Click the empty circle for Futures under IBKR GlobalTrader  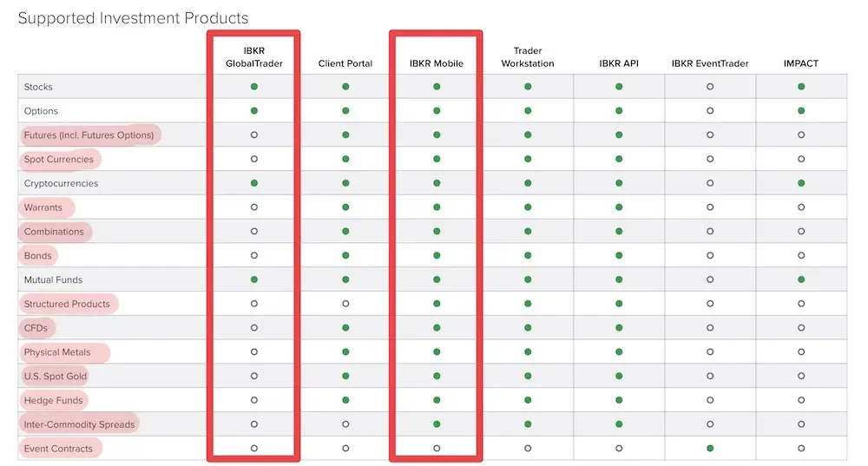click(254, 135)
